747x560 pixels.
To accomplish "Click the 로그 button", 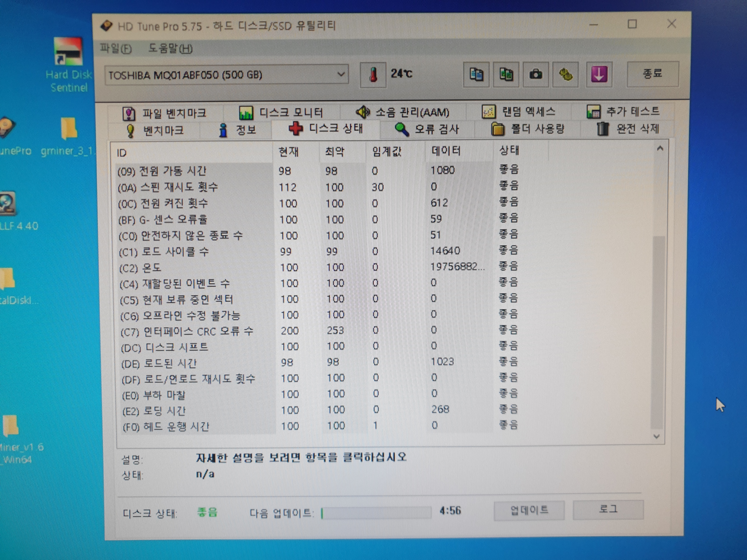I will coord(608,509).
